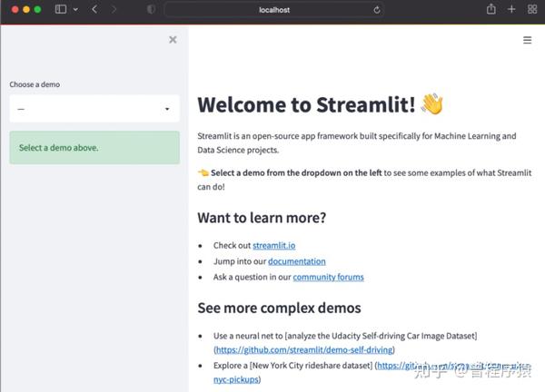Reload the localhost page
The width and height of the screenshot is (545, 392).
[377, 10]
